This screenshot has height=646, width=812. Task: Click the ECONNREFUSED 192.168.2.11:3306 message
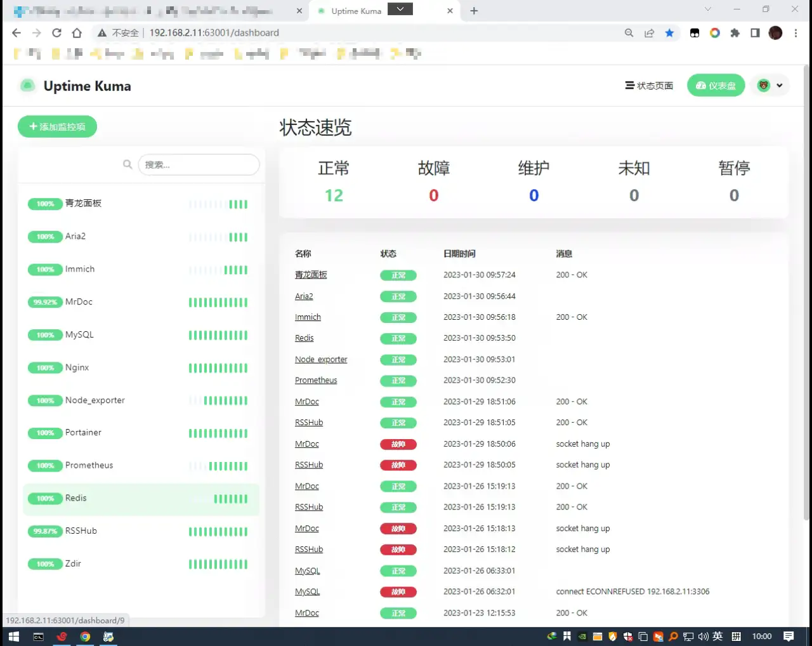coord(632,592)
